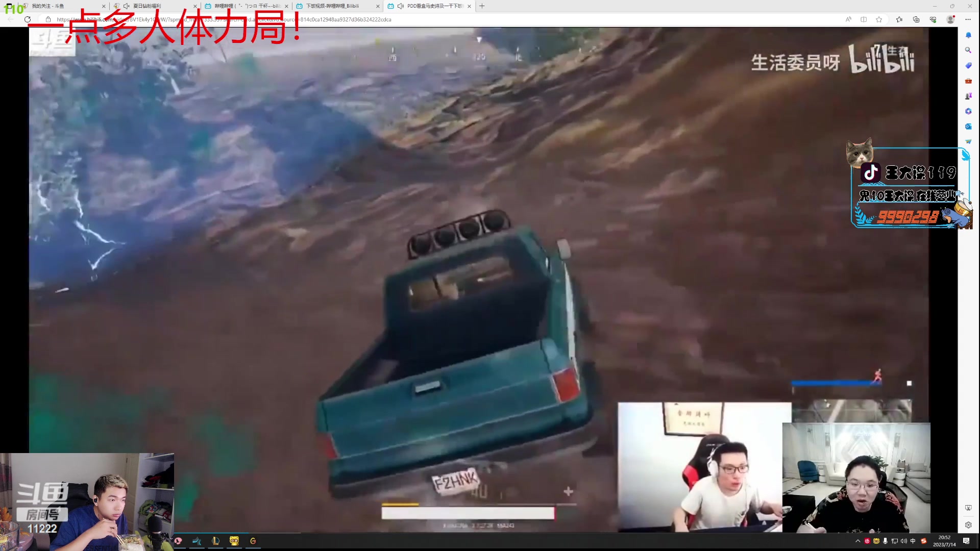Screen dimensions: 980x551
Task: Open the orange G taskbar icon
Action: point(253,541)
